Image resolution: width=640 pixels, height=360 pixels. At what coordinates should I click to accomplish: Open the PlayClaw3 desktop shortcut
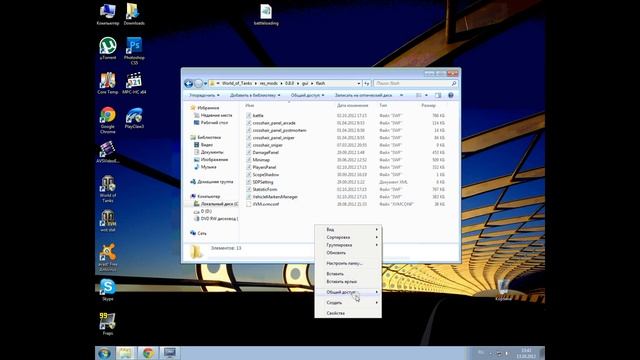click(134, 118)
